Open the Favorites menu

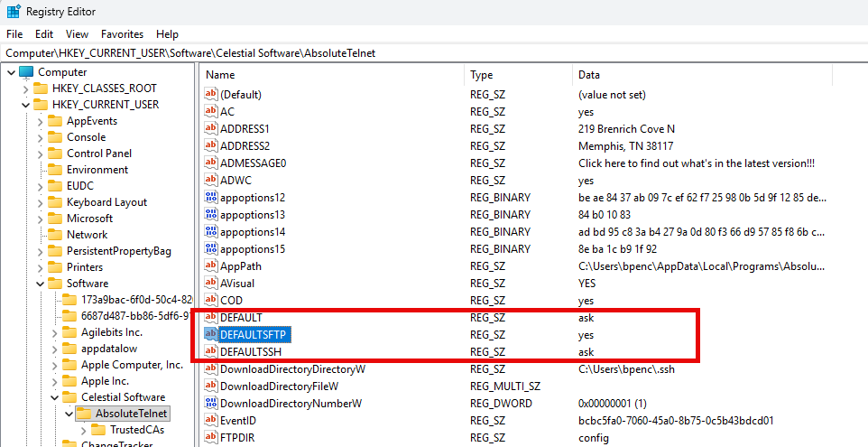[x=122, y=34]
